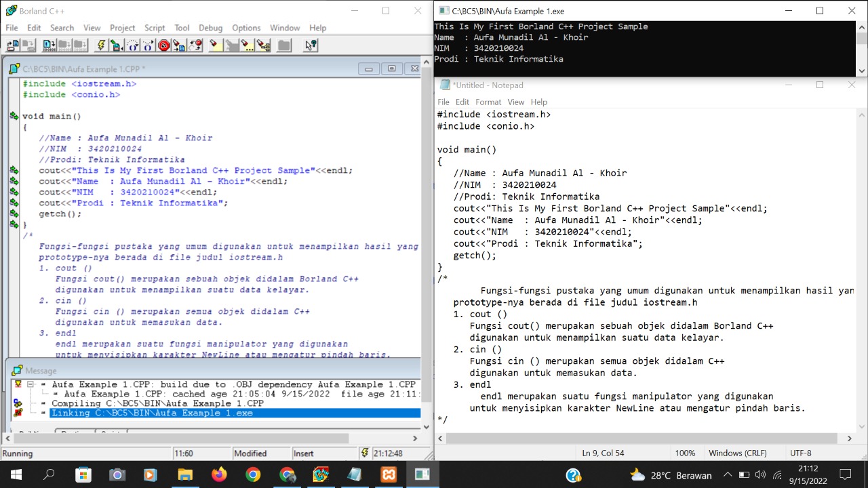Viewport: 868px width, 488px height.
Task: Click the blue help circle in system tray
Action: point(573,475)
